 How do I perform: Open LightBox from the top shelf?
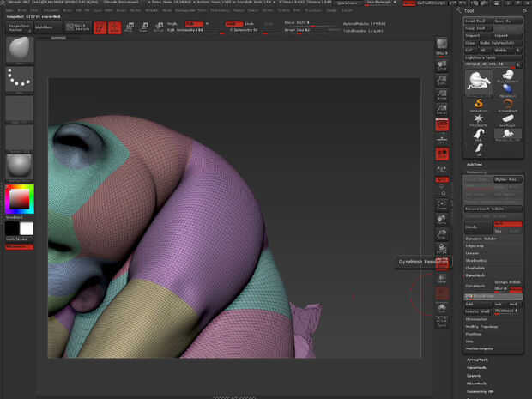(48, 27)
